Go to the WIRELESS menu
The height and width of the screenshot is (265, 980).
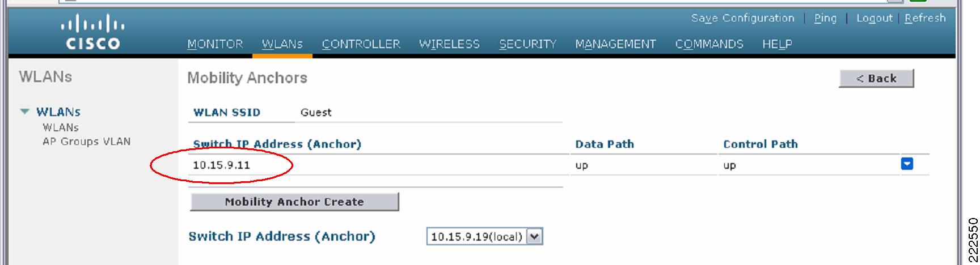coord(449,44)
